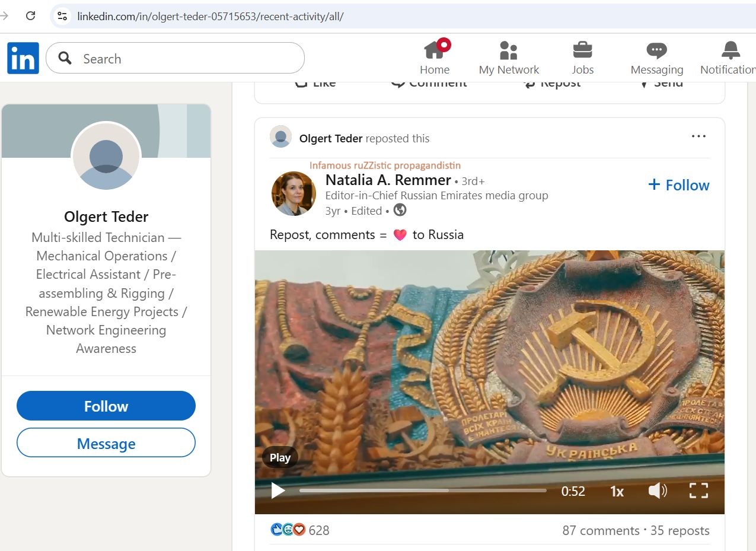Click the heart reaction icon beside 628
The height and width of the screenshot is (551, 756).
pyautogui.click(x=299, y=530)
